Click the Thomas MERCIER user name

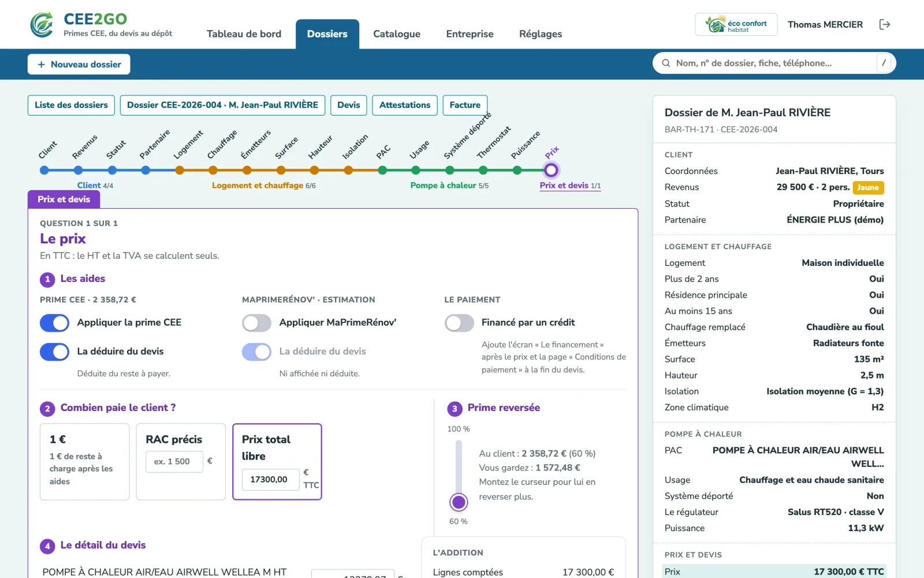point(825,24)
